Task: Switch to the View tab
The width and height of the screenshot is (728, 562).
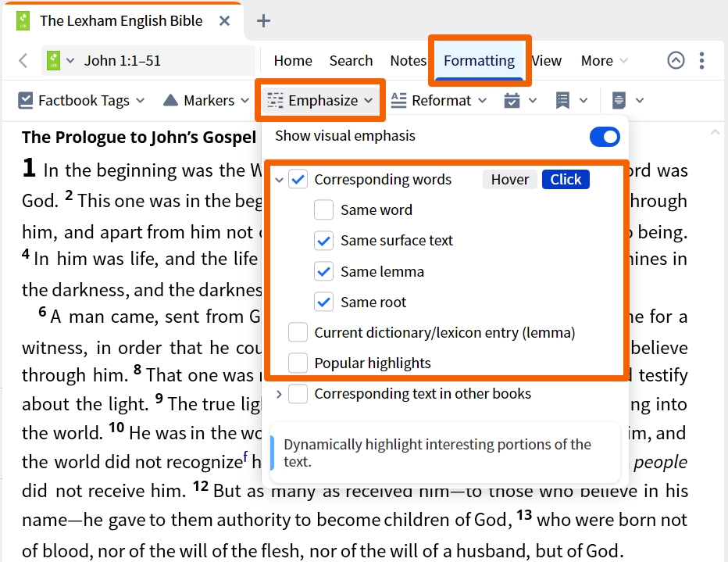Action: [547, 60]
